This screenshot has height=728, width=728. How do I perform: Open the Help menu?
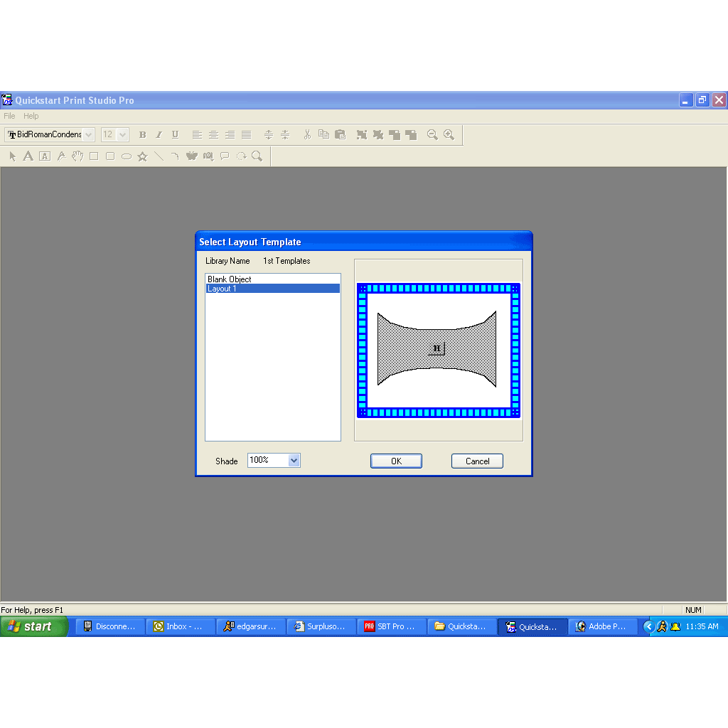click(31, 116)
